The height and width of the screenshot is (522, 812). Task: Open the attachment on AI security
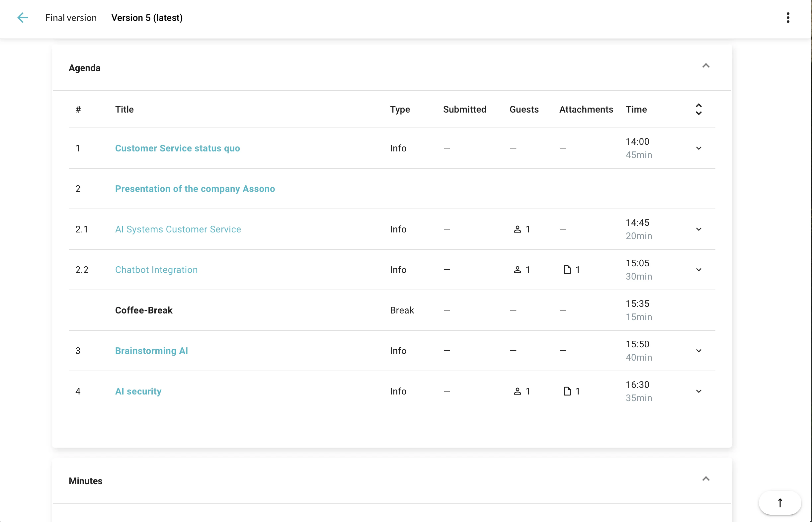click(x=567, y=391)
